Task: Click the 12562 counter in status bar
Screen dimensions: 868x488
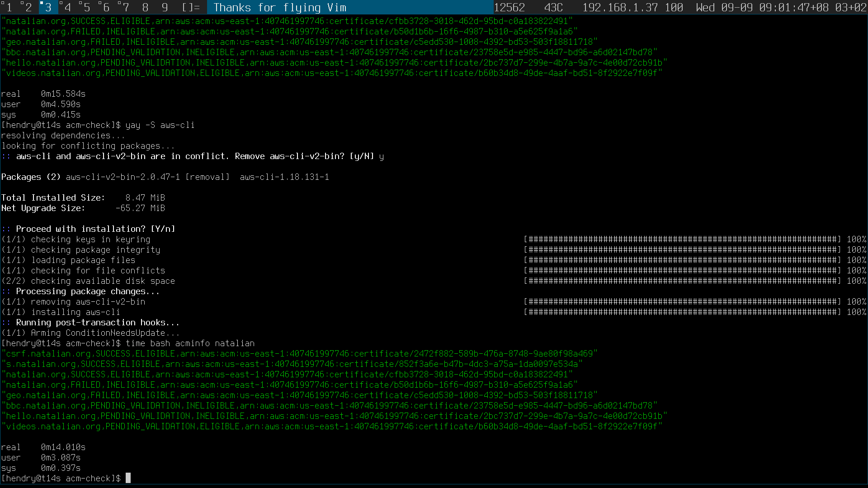Action: pos(509,7)
